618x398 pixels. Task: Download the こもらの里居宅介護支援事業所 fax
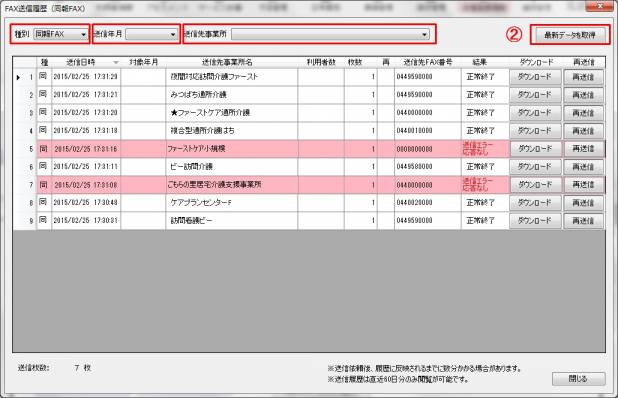tap(535, 185)
